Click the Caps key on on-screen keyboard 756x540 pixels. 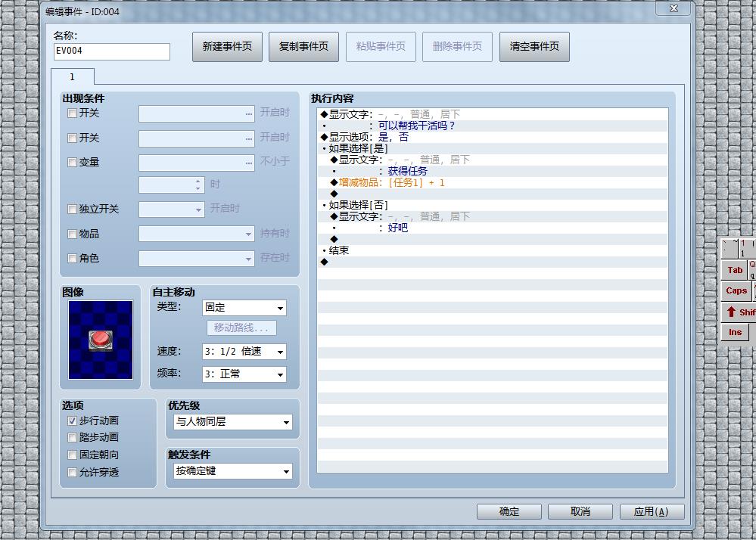736,291
